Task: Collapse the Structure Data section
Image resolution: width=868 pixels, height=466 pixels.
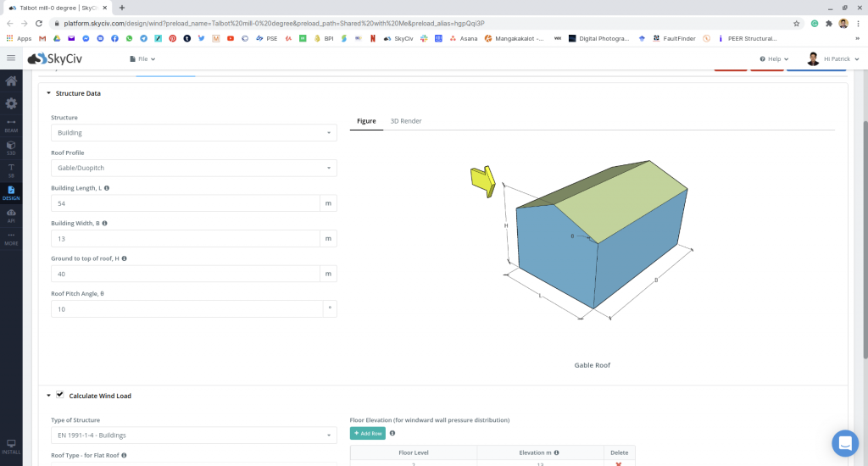Action: (x=49, y=93)
